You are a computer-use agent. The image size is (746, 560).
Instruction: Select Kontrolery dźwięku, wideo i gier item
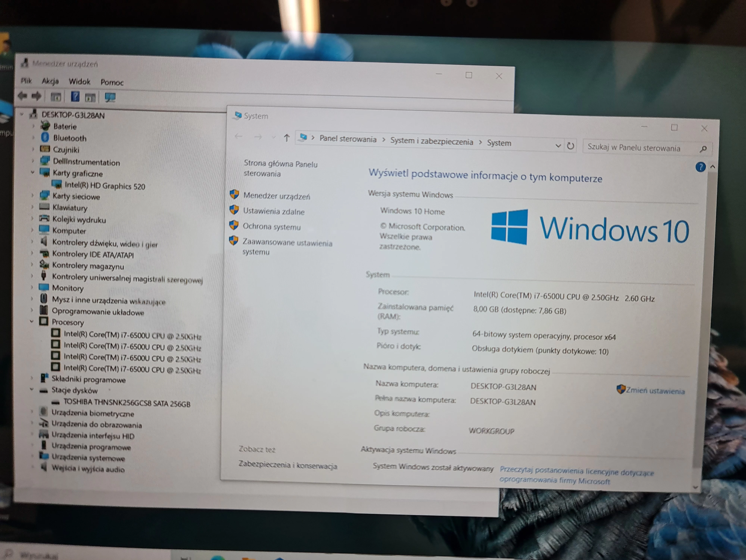[x=105, y=243]
